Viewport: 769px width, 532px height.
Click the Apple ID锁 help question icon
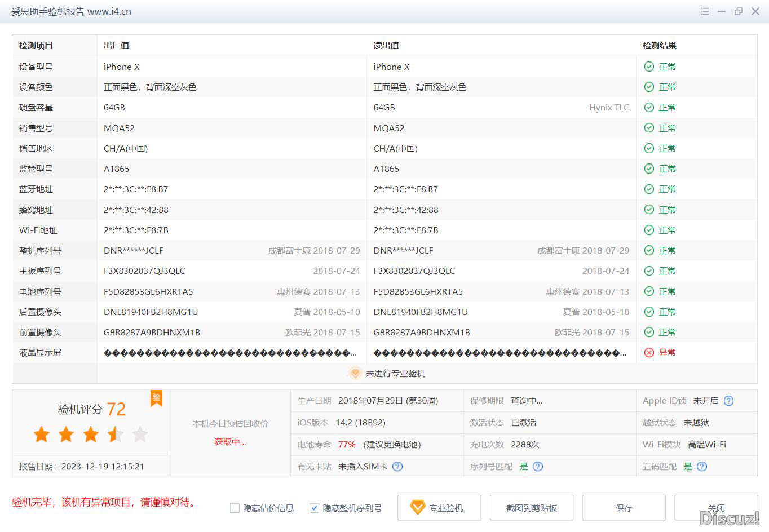[x=728, y=401]
